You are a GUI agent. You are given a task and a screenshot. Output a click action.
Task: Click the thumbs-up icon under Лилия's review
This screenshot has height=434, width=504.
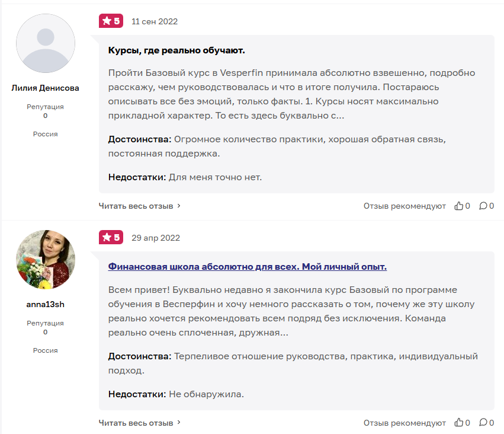(460, 206)
